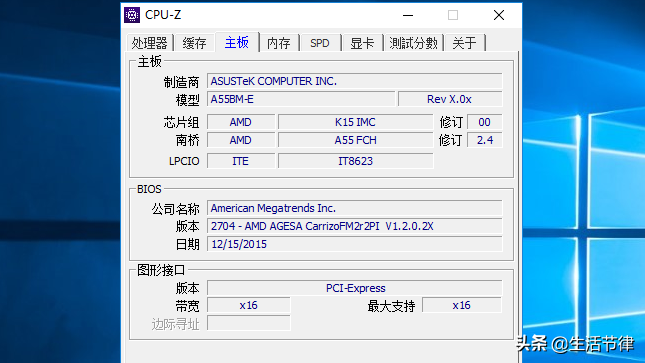The width and height of the screenshot is (645, 363).
Task: Open the 显卡 tab
Action: (x=362, y=43)
